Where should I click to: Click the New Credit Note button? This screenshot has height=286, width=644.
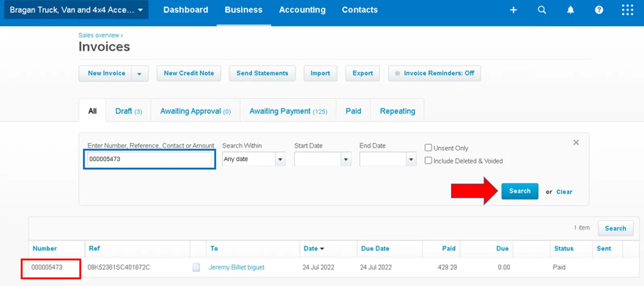tap(189, 73)
